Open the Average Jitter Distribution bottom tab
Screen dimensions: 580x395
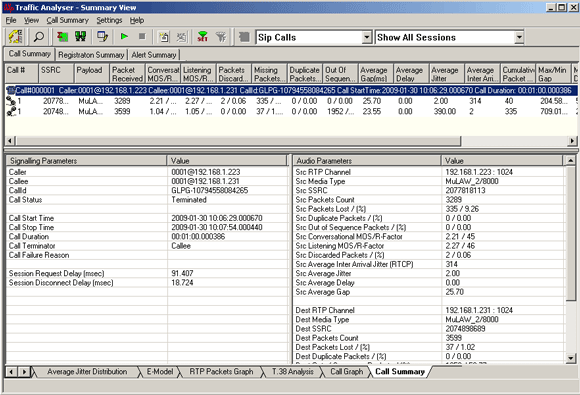click(87, 372)
